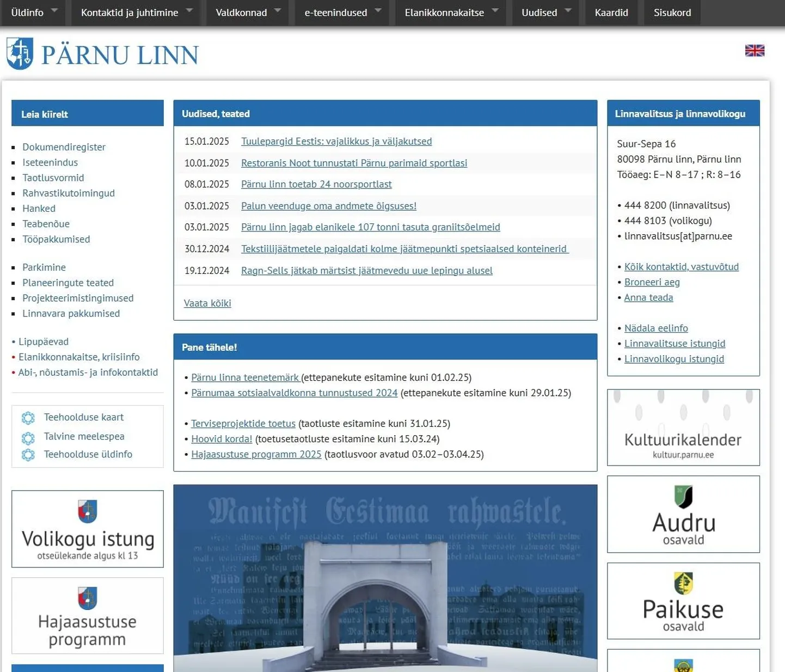Open the Sisukord menu item
Image resolution: width=785 pixels, height=672 pixels.
point(672,13)
